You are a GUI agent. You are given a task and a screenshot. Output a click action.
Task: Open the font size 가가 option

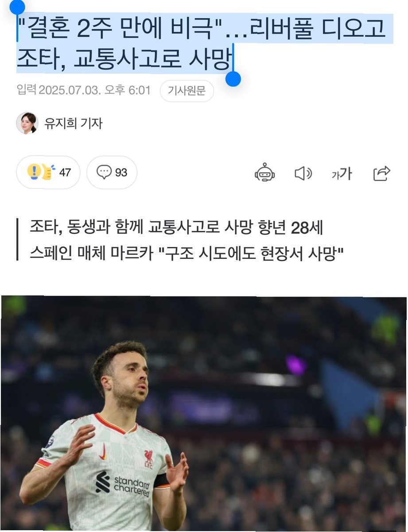[342, 173]
